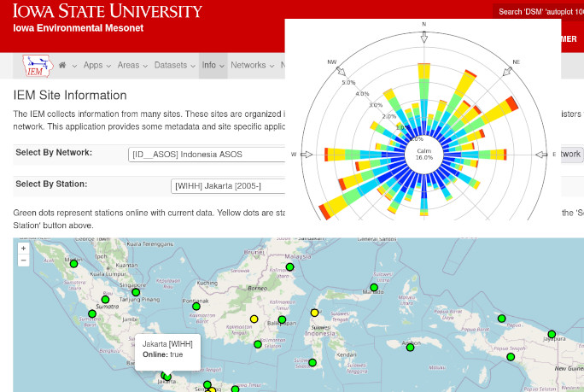Image resolution: width=584 pixels, height=392 pixels.
Task: Select the green station dot beside Singapore
Action: tap(136, 293)
